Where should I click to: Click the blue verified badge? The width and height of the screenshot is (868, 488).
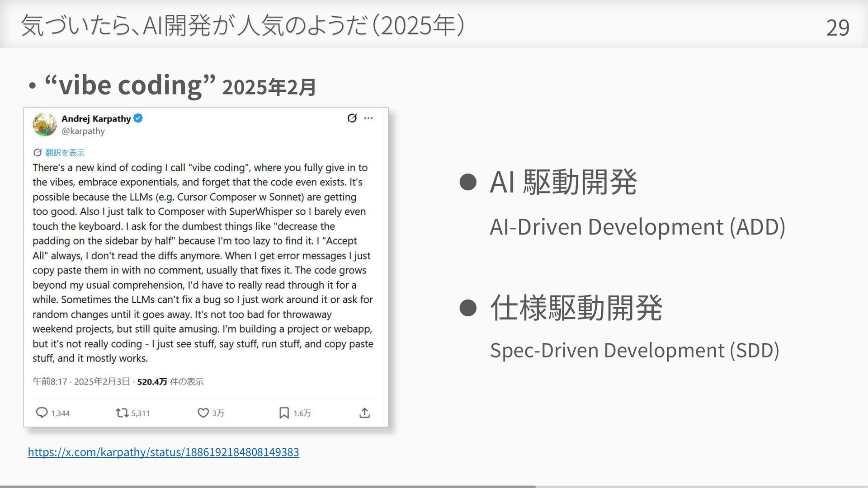138,118
